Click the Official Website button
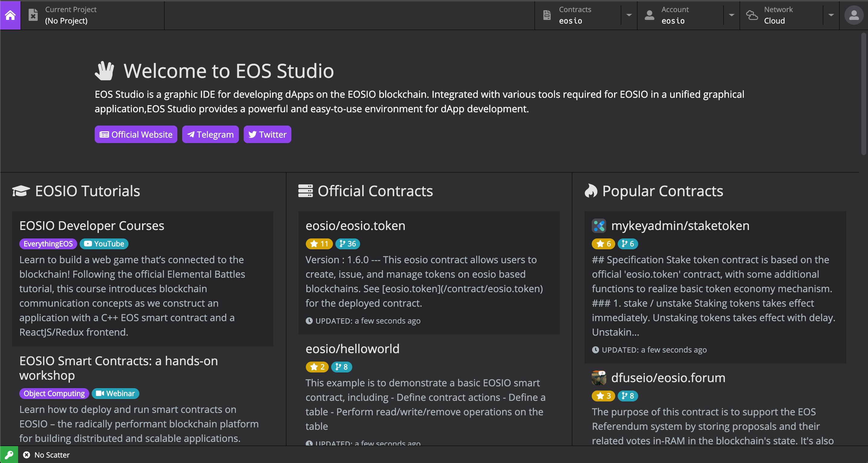 [x=135, y=134]
